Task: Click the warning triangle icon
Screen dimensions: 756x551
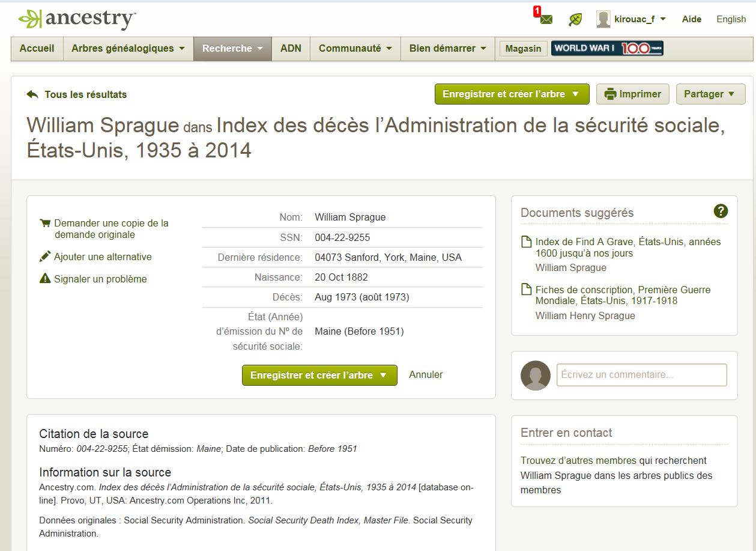Action: coord(45,279)
